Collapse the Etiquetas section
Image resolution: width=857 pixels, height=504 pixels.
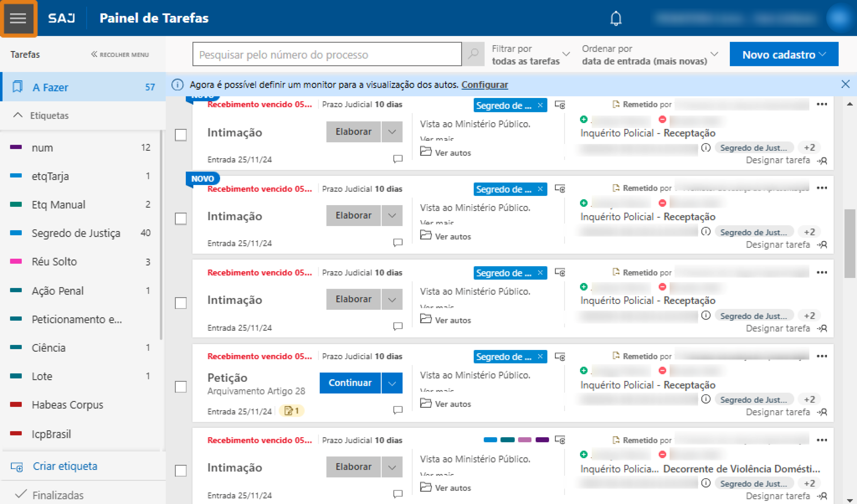click(18, 115)
